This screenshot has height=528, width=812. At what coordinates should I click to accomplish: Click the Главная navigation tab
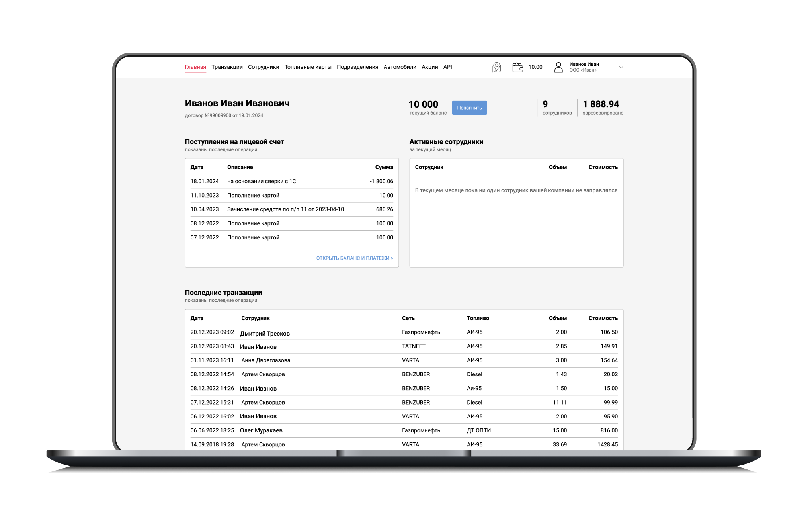(195, 67)
